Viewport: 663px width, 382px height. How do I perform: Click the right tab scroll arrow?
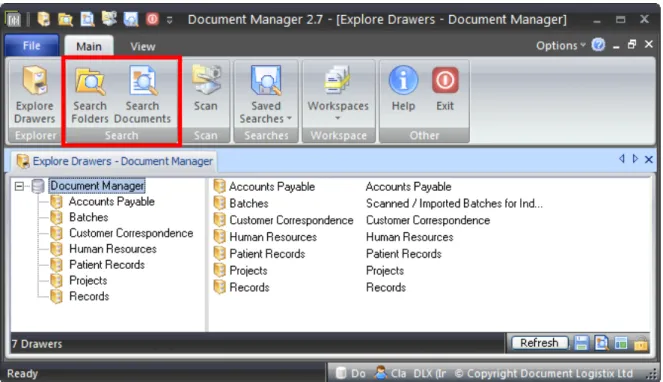coord(635,159)
